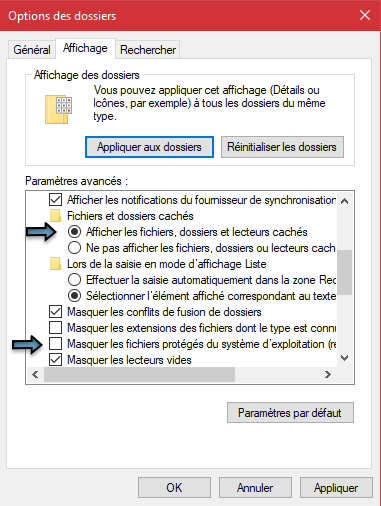Click the folder view icon in Affichage des dossiers

pyautogui.click(x=59, y=109)
